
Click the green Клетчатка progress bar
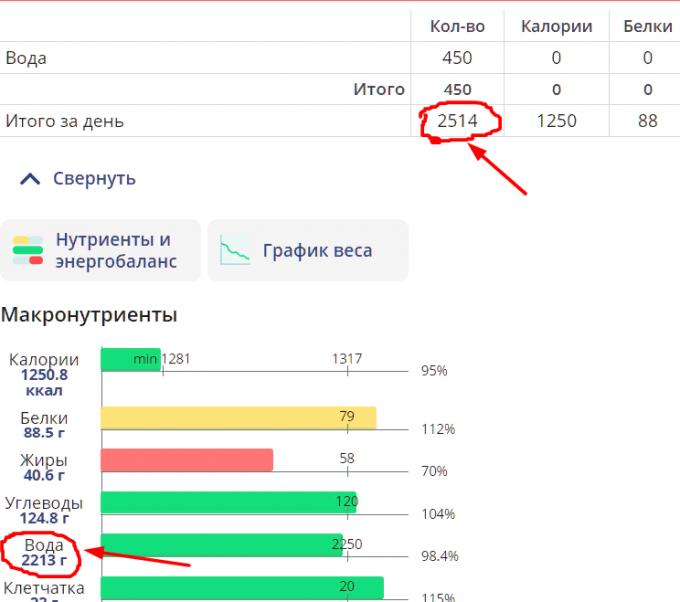click(x=242, y=588)
